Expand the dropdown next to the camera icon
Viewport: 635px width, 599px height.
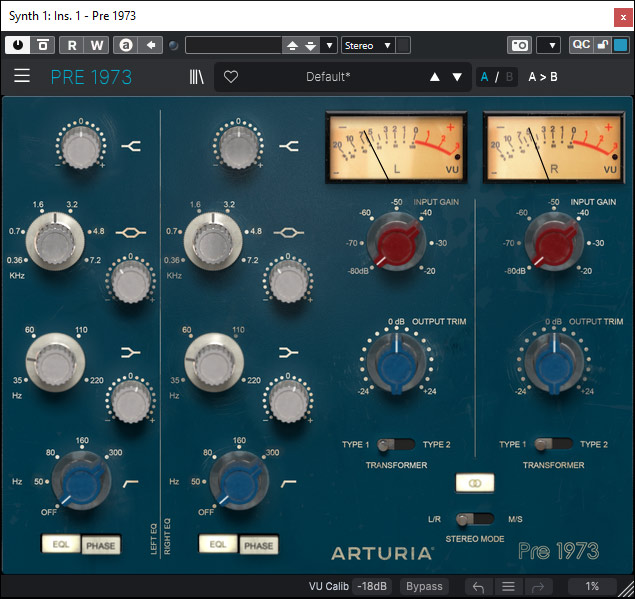tap(548, 45)
